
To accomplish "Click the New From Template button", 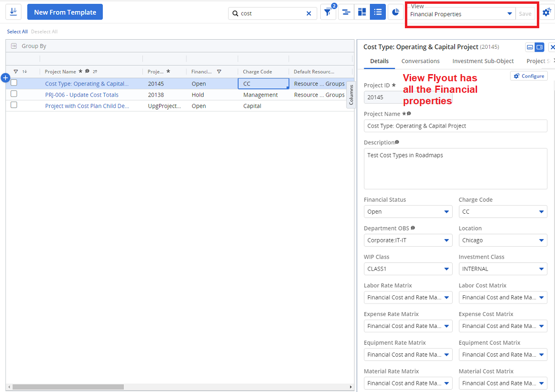I will click(65, 12).
